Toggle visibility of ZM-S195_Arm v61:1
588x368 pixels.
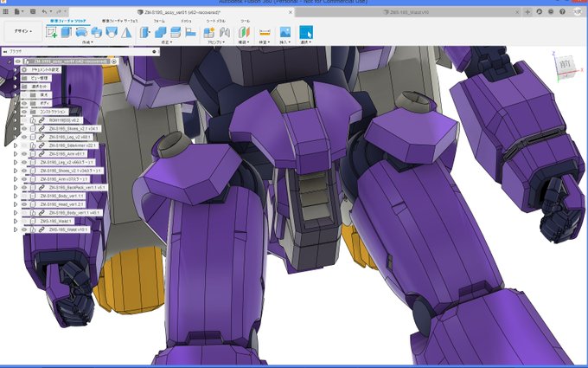pos(24,154)
